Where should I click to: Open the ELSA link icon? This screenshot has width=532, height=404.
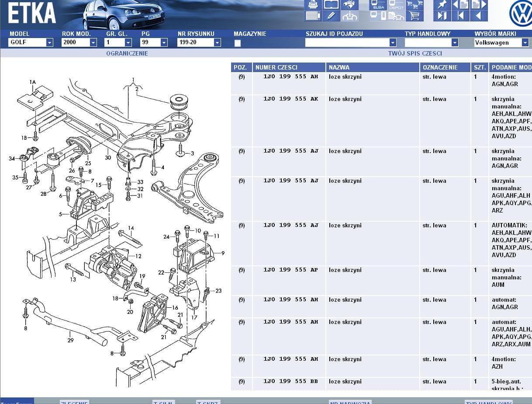pyautogui.click(x=378, y=5)
